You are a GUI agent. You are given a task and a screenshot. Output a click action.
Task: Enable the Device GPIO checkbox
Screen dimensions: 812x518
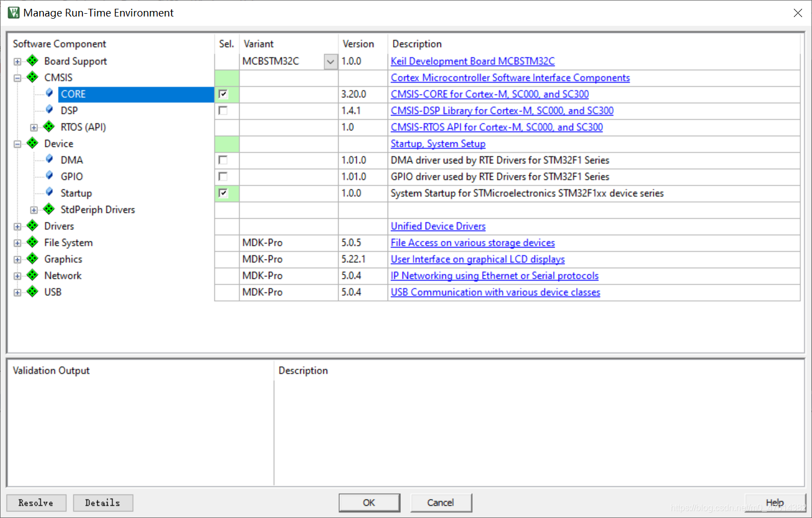click(223, 177)
